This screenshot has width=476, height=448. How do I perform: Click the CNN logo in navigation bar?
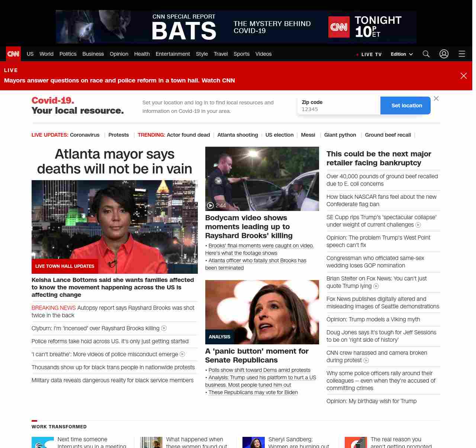[x=13, y=54]
